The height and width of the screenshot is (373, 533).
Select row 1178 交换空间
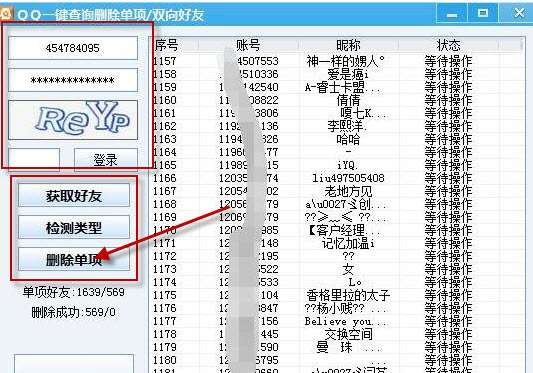[x=337, y=334]
